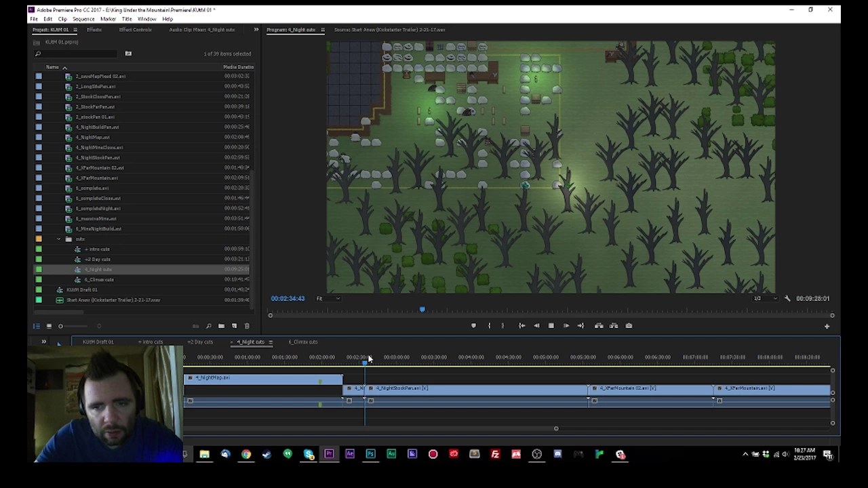The height and width of the screenshot is (488, 868).
Task: Open the Clip menu
Action: click(x=62, y=19)
